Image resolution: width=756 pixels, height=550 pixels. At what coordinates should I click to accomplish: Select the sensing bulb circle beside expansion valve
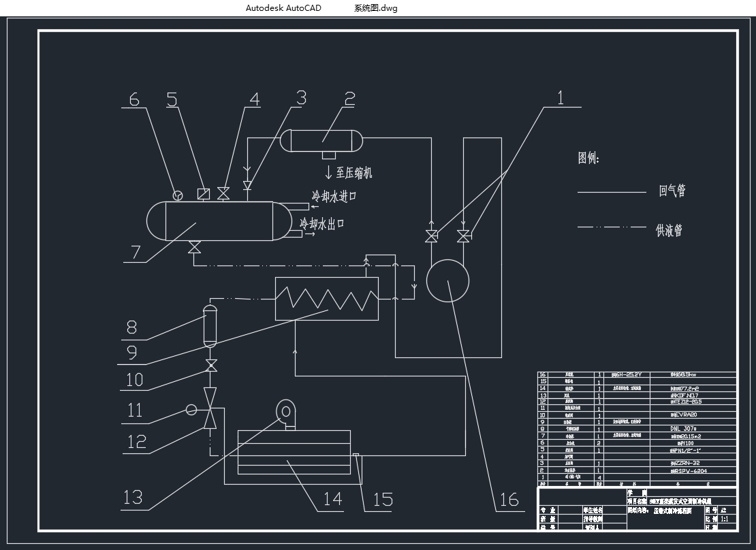click(x=191, y=410)
